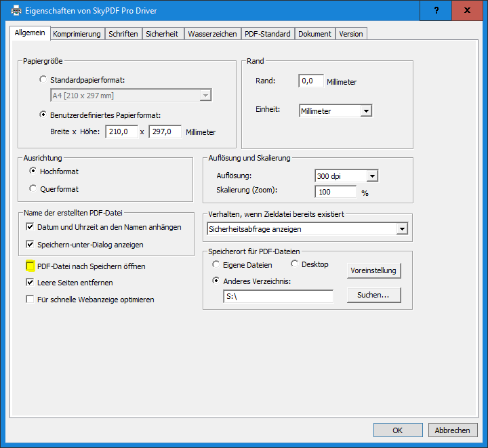Select Anderes Verzeichnis radio button
The image size is (488, 448).
tap(216, 281)
